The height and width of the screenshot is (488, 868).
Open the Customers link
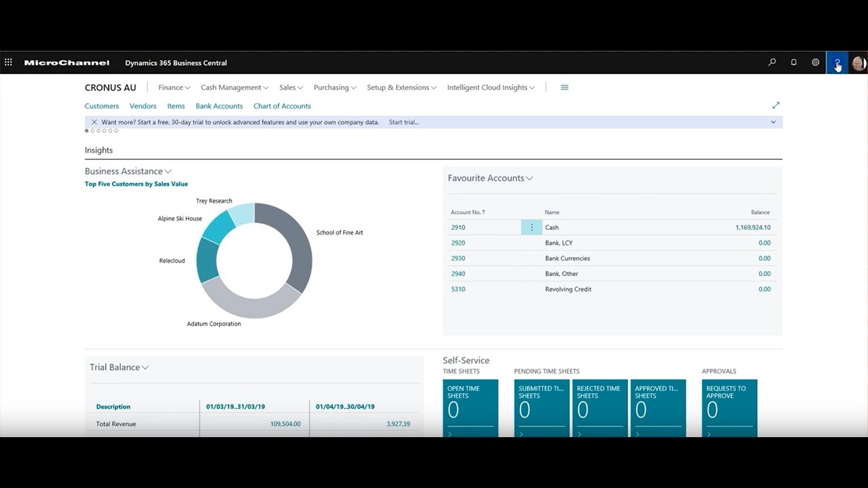(x=102, y=106)
